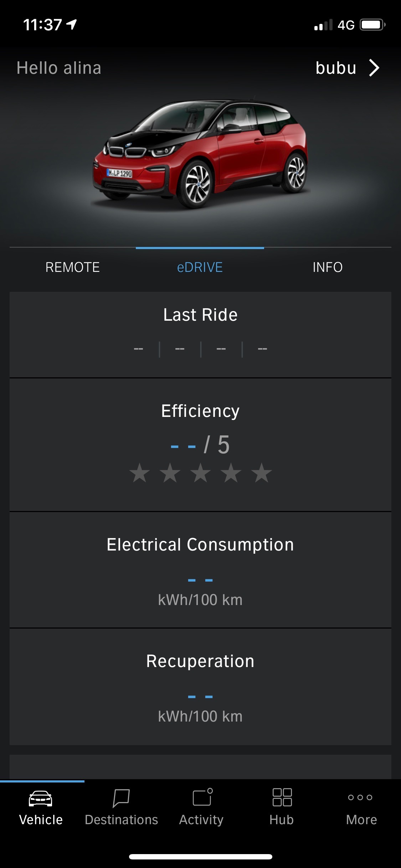Tap the fifth Efficiency star
Viewport: 401px width, 868px height.
pos(262,473)
